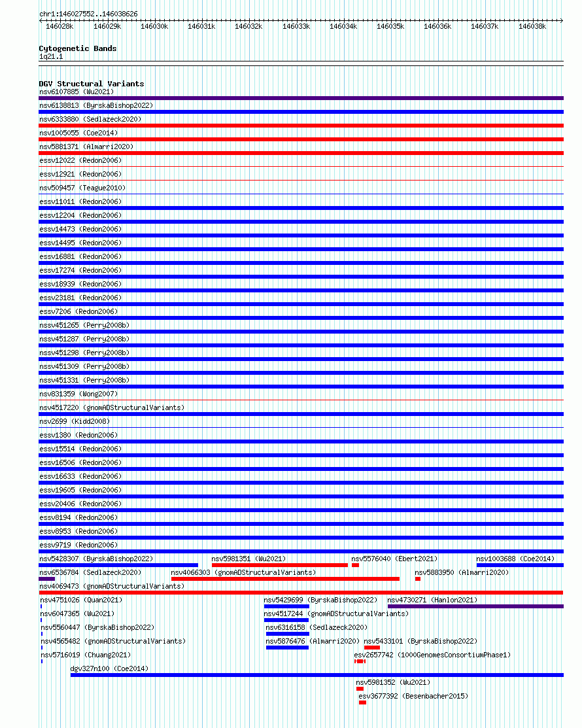
Task: Select nssv451287 (Perry2008b) entry
Action: click(x=84, y=339)
